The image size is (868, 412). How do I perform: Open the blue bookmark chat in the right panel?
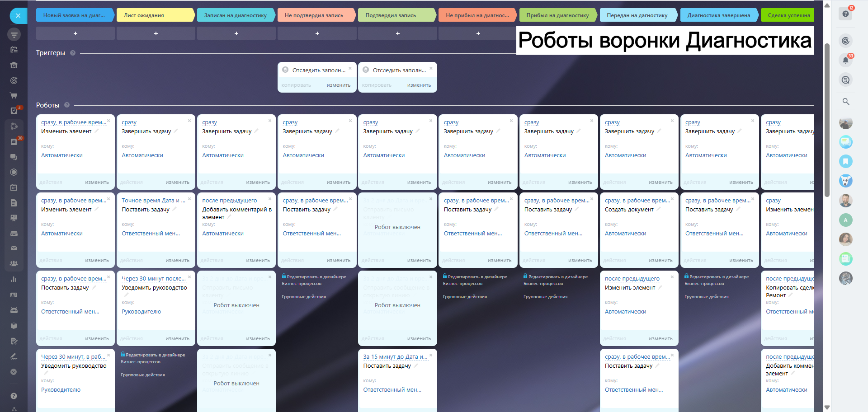846,161
